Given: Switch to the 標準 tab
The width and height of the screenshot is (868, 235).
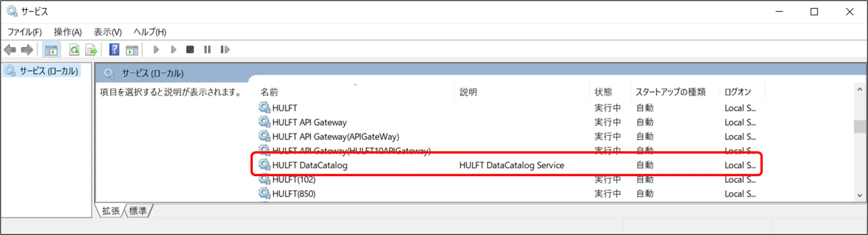Looking at the screenshot, I should [x=138, y=211].
